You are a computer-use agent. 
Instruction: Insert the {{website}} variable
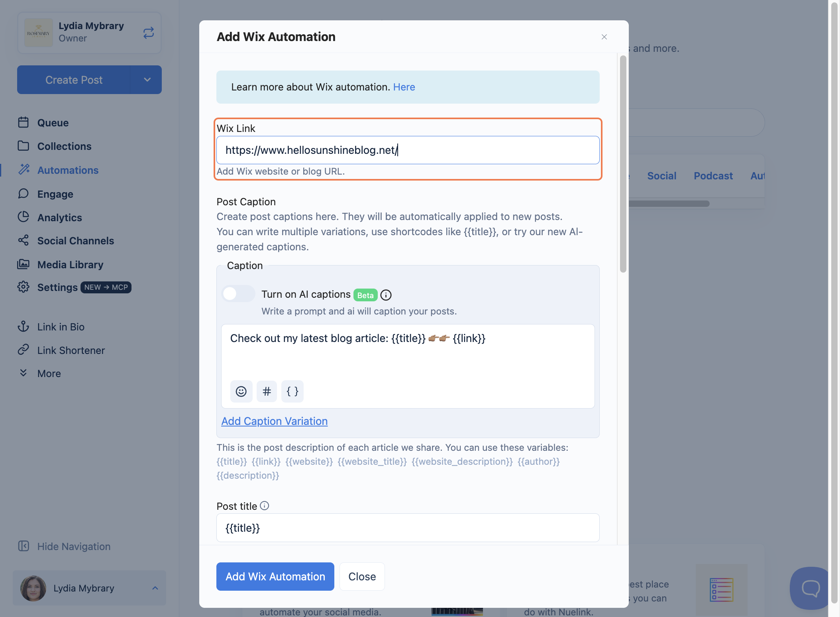point(309,462)
